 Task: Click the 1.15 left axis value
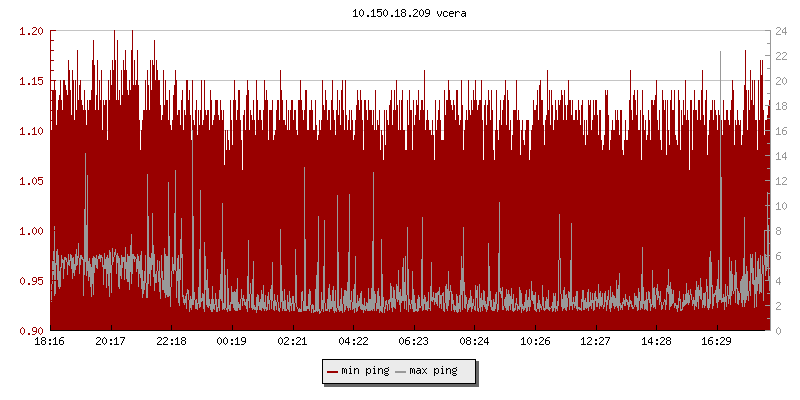(x=30, y=81)
